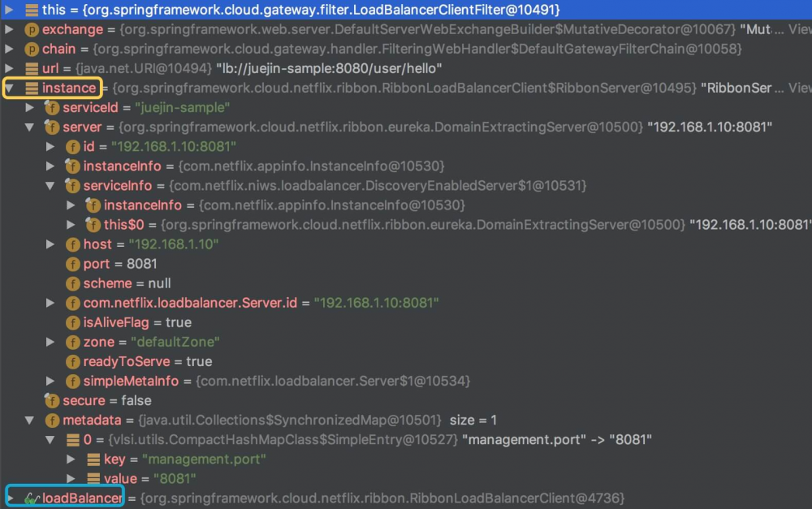Open View link on instance row
Image resolution: width=812 pixels, height=509 pixels.
coord(800,88)
